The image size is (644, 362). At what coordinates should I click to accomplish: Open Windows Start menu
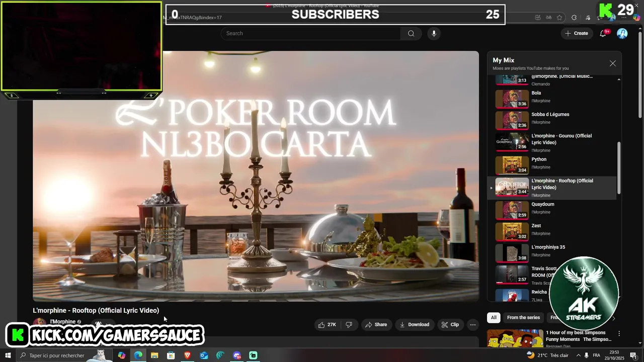click(x=8, y=355)
